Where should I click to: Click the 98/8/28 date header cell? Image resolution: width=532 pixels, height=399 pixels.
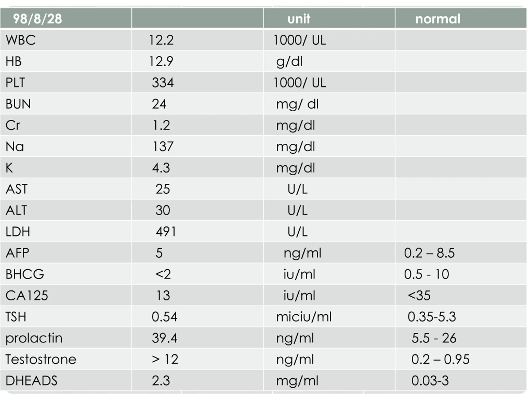[x=37, y=19]
